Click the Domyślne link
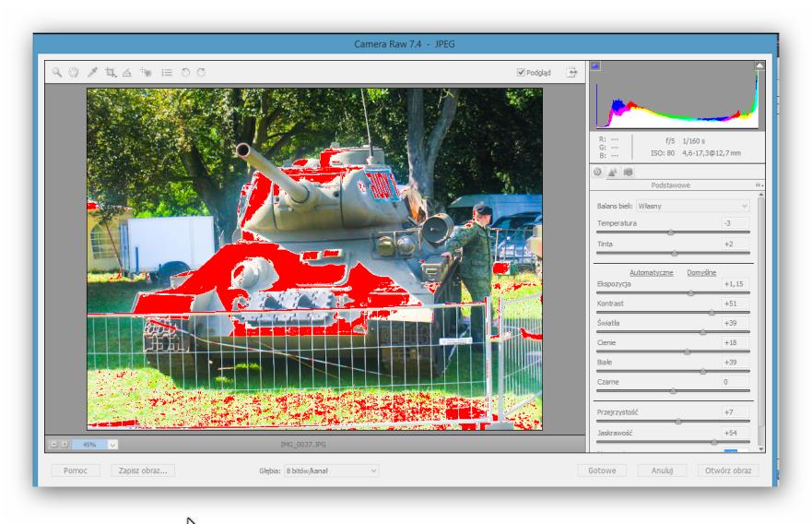This screenshot has width=812, height=524. coord(701,273)
